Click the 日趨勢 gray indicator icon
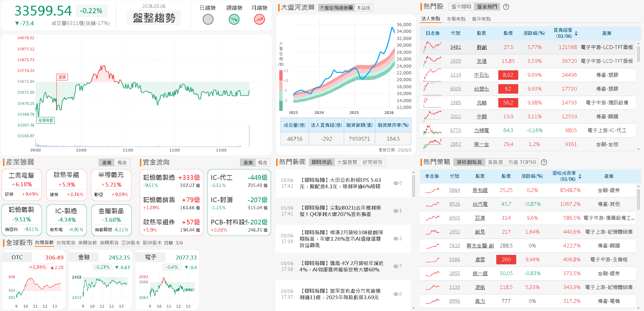The height and width of the screenshot is (311, 644). point(208,20)
